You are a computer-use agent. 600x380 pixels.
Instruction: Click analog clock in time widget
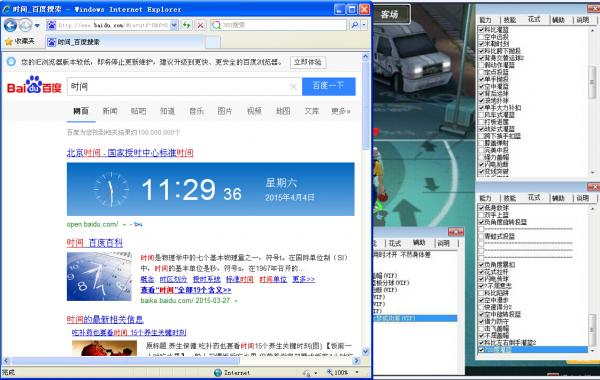pyautogui.click(x=111, y=189)
